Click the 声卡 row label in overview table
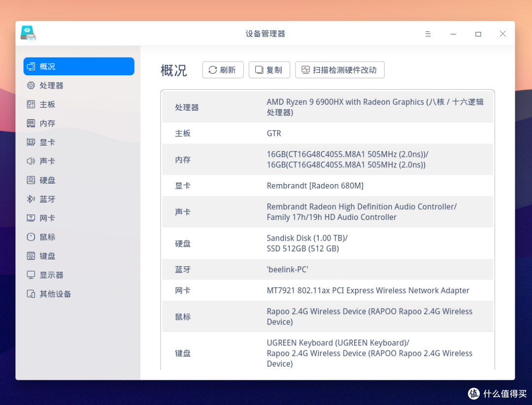532x405 pixels. tap(183, 212)
